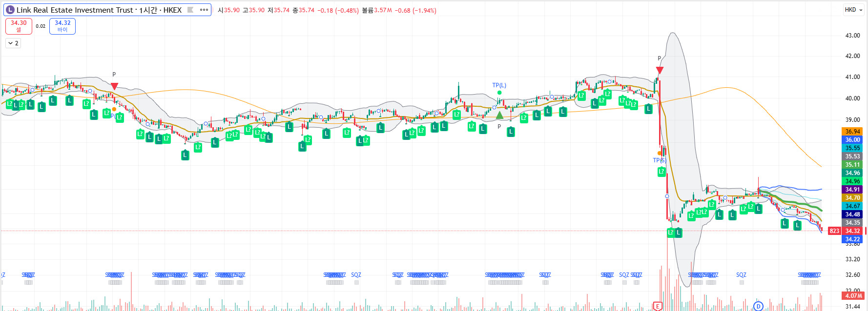Click the close value 종35.74
868x311 pixels.
point(303,10)
